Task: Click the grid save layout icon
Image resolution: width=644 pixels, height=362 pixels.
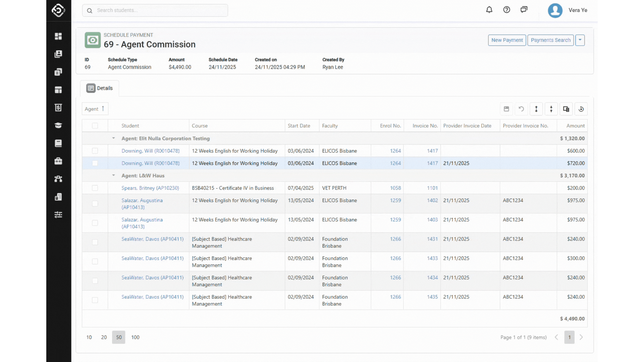Action: click(x=506, y=109)
